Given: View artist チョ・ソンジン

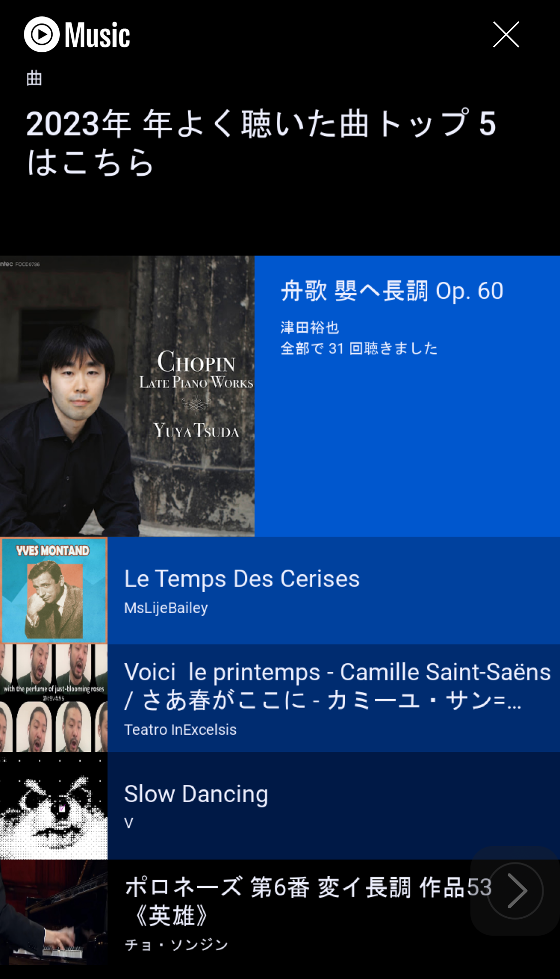Looking at the screenshot, I should (176, 945).
